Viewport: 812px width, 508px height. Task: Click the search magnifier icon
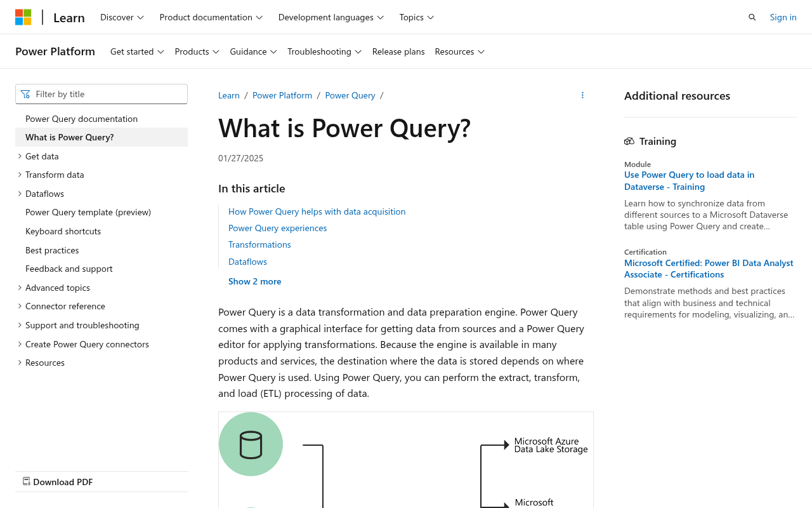tap(751, 17)
